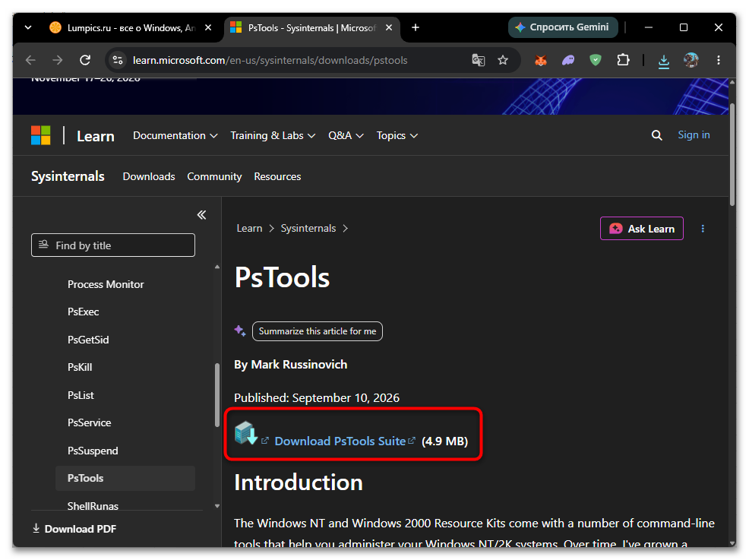Viewport: 749px width, 560px height.
Task: Select PsKill in the sidebar
Action: [x=80, y=368]
